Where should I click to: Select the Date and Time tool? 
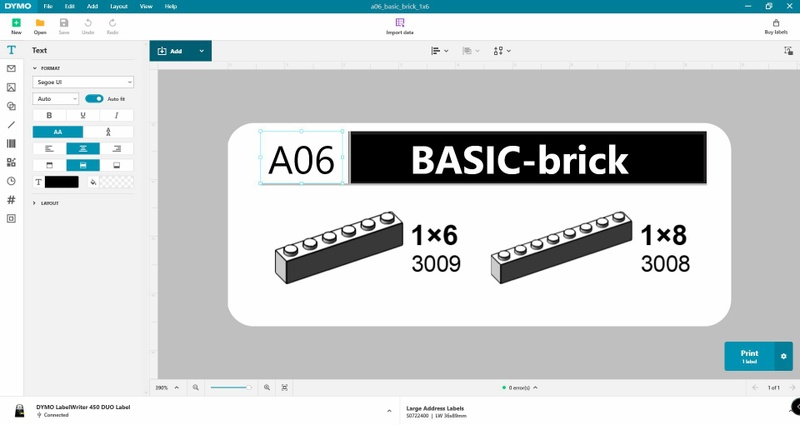coord(11,181)
